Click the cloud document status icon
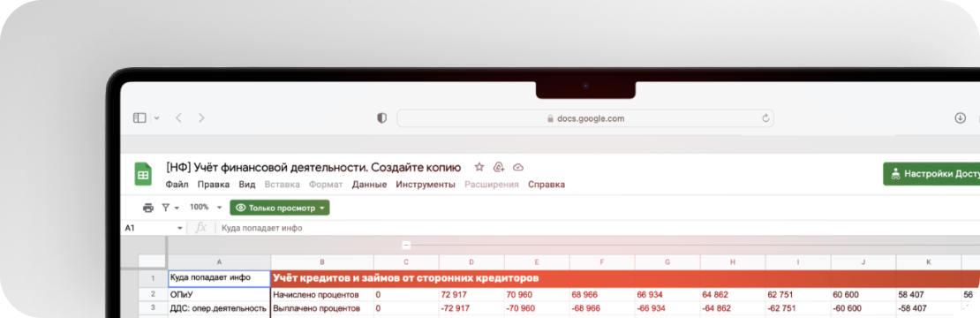This screenshot has width=980, height=318. (x=518, y=168)
